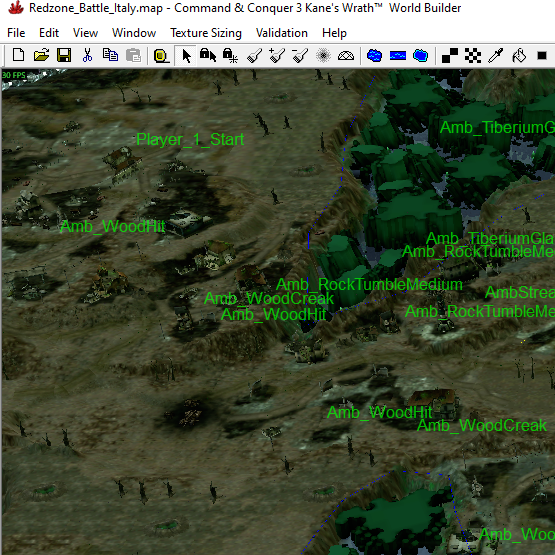Copy selection with the Copy icon
555x555 pixels.
(x=110, y=56)
